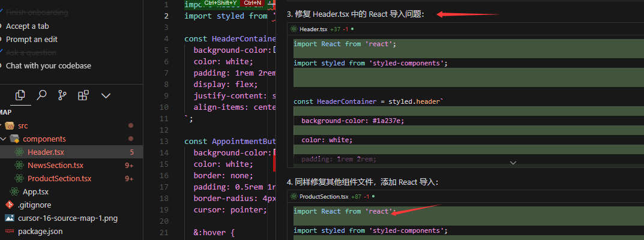Screen dimensions: 644x240
Task: Click the .gitignore git icon
Action: click(10, 205)
